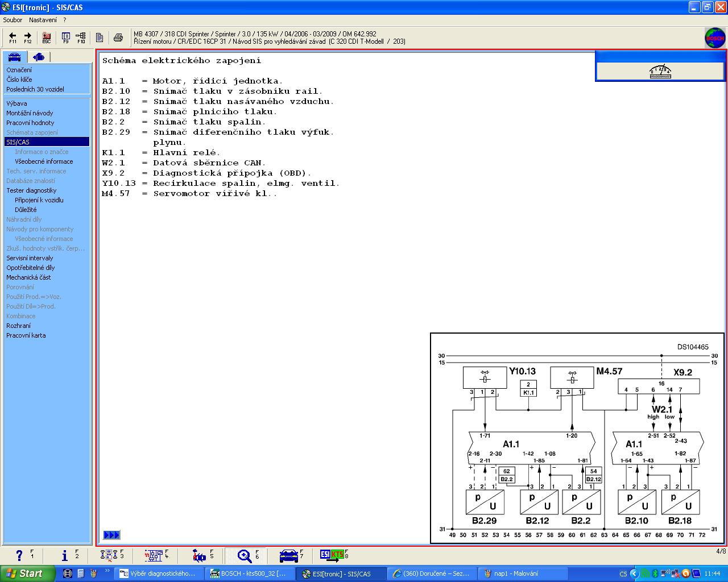Click the 'B2.10' rail pressure sensor line
This screenshot has width=728, height=582.
tap(212, 92)
